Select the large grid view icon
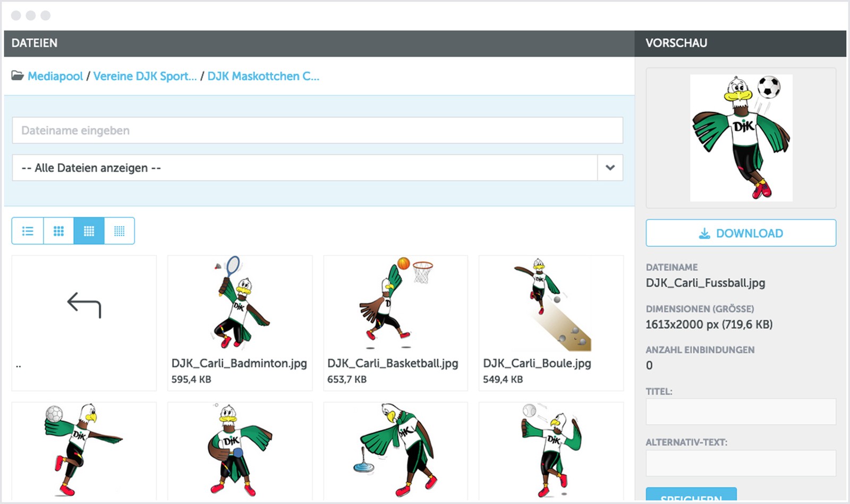Screen dimensions: 850x504 point(58,231)
